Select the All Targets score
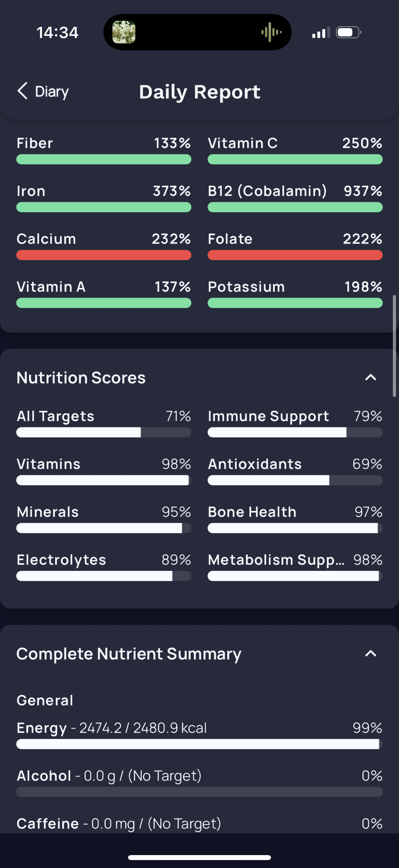This screenshot has height=868, width=399. point(104,423)
